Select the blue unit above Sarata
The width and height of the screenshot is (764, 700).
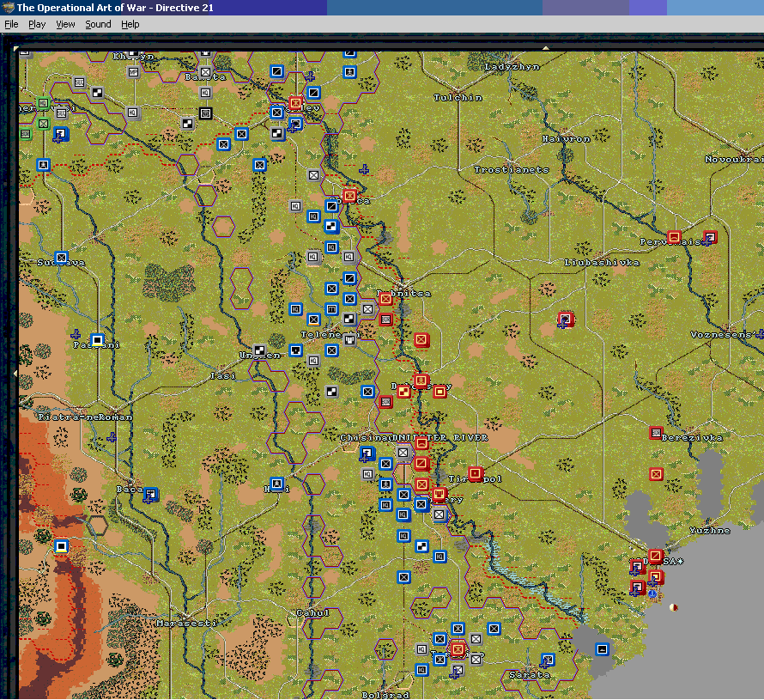tap(549, 660)
